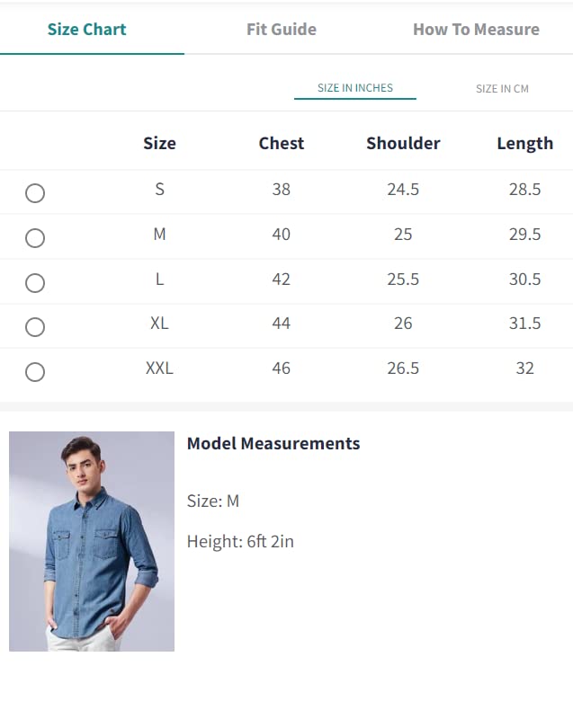The image size is (573, 728).
Task: Click the XXL label in size table
Action: (x=159, y=368)
